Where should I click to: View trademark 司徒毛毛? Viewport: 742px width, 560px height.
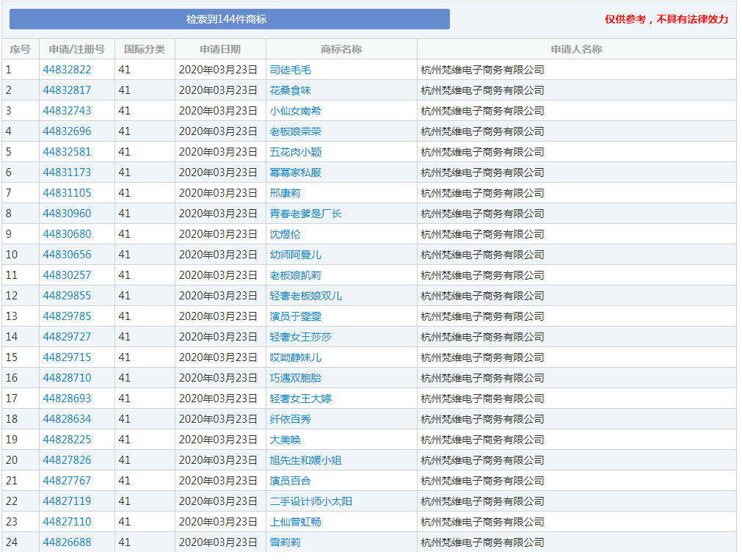coord(290,70)
